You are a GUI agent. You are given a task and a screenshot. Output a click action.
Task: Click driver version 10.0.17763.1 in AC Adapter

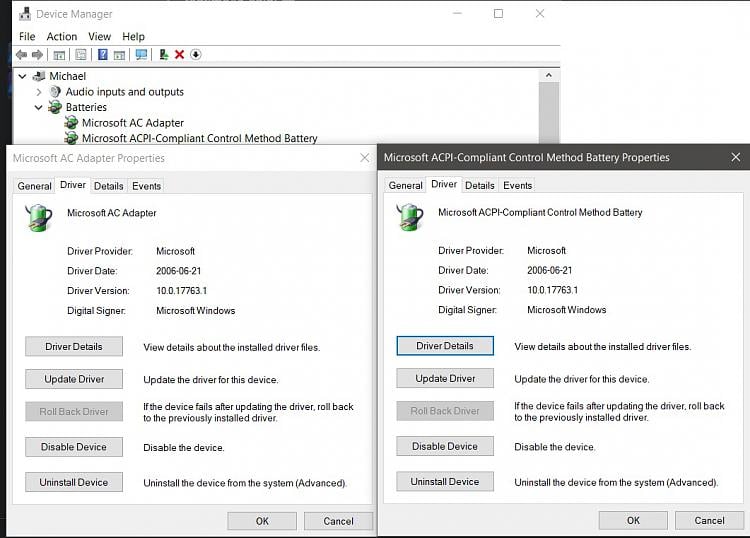[x=182, y=291]
